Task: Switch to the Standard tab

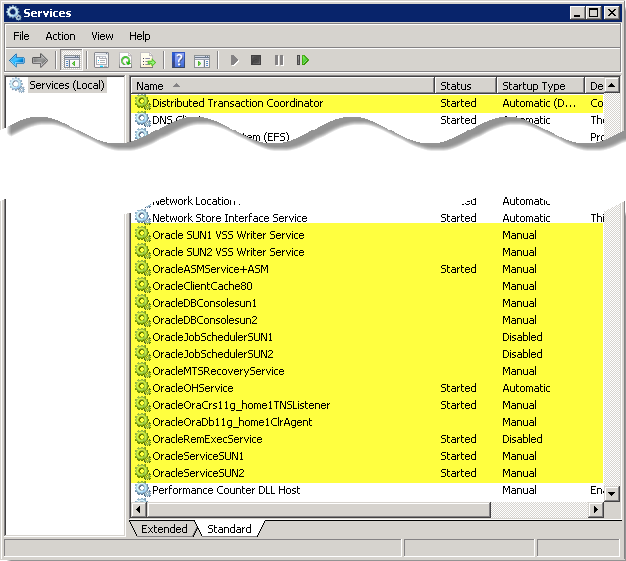Action: [230, 529]
